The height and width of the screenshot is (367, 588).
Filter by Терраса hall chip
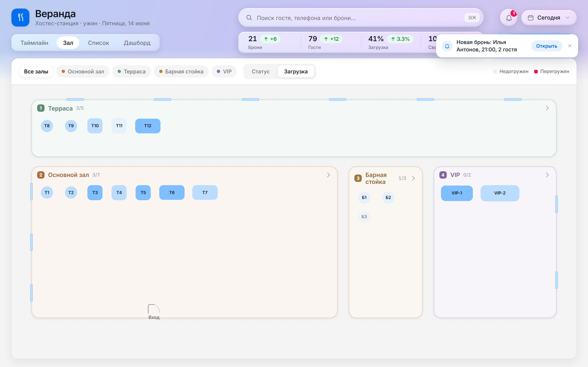[x=131, y=71]
